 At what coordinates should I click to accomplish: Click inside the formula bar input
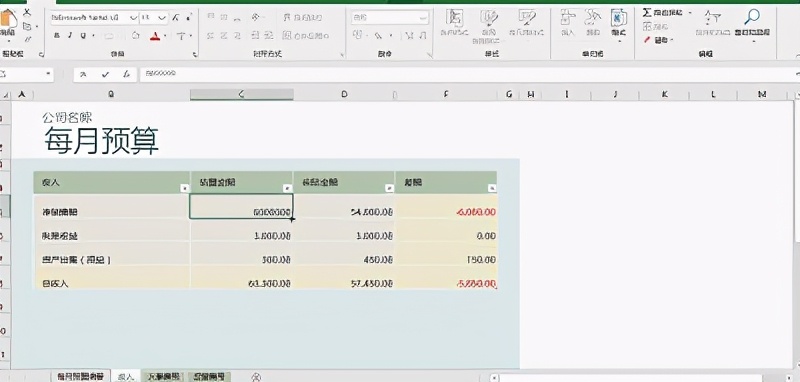467,74
